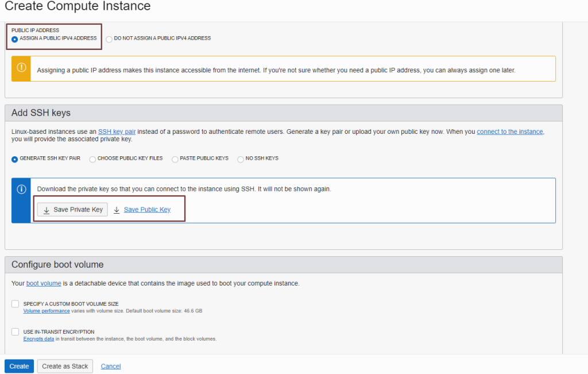
Task: Cancel the instance creation
Action: click(110, 366)
